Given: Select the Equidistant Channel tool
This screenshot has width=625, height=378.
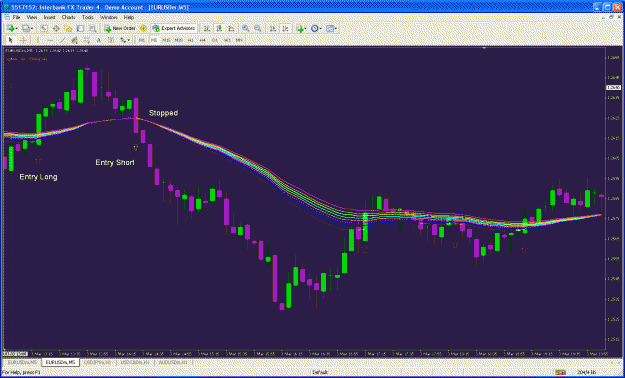Looking at the screenshot, I should pos(74,40).
